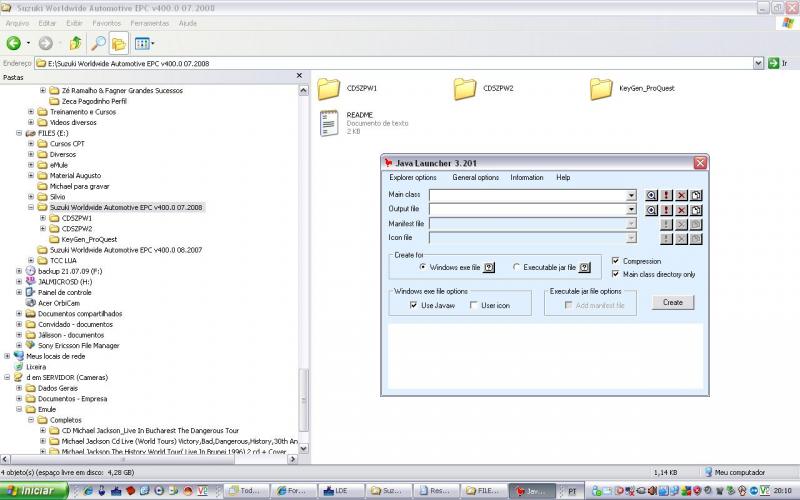Image resolution: width=800 pixels, height=500 pixels.
Task: Open the Explorer options menu
Action: tap(413, 178)
